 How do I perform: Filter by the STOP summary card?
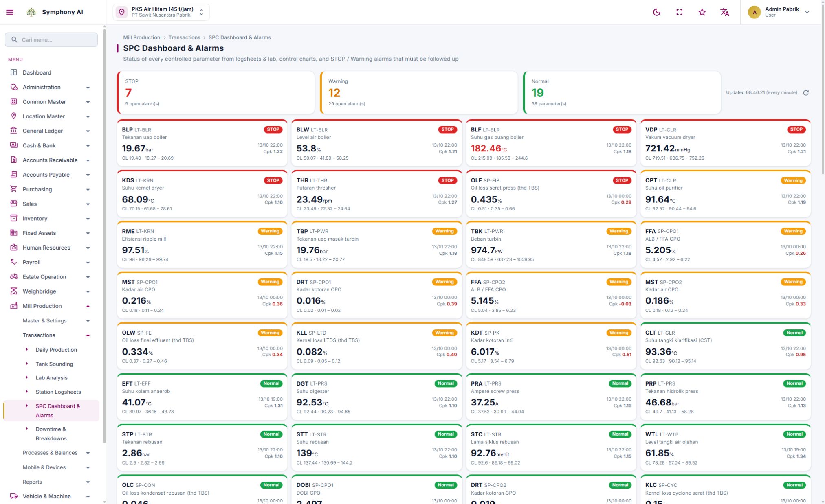tap(216, 93)
